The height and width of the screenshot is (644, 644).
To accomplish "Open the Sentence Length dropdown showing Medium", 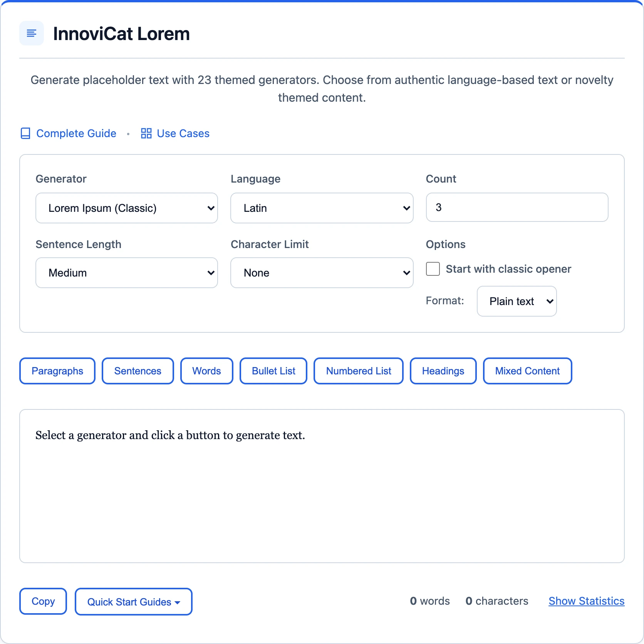I will tap(127, 273).
